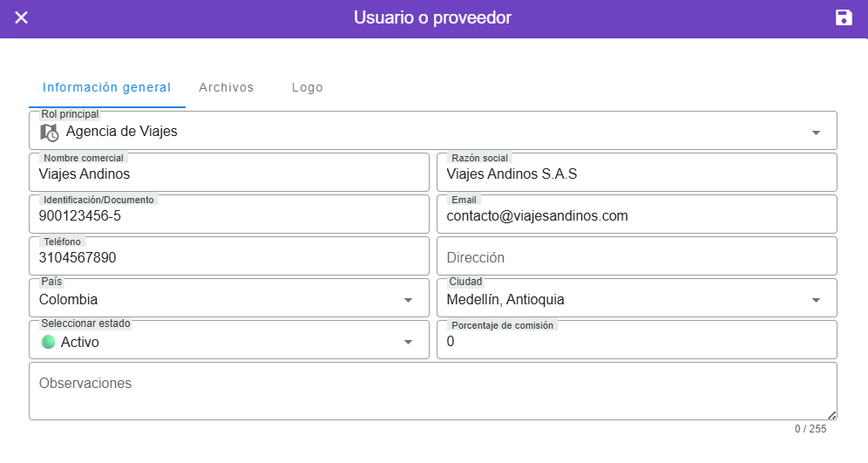Click the green Activo status indicator
The width and height of the screenshot is (868, 463).
pos(49,342)
